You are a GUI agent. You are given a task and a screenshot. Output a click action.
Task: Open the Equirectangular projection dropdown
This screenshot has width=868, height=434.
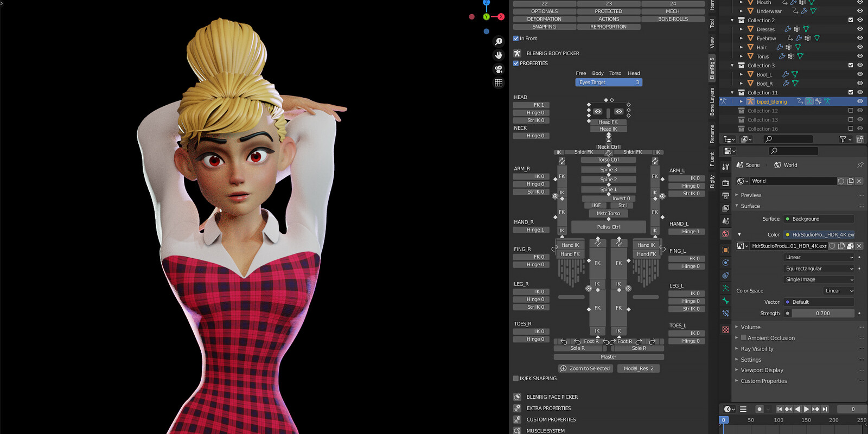pos(819,269)
